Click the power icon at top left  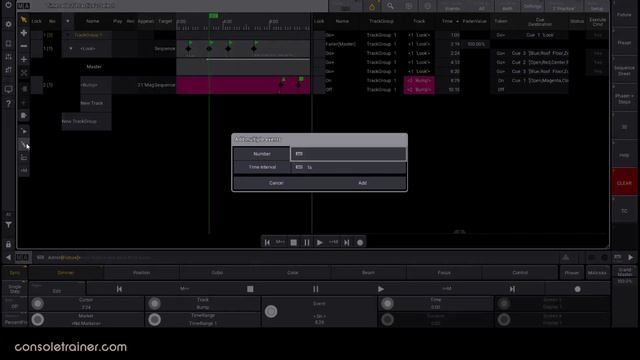click(x=8, y=5)
